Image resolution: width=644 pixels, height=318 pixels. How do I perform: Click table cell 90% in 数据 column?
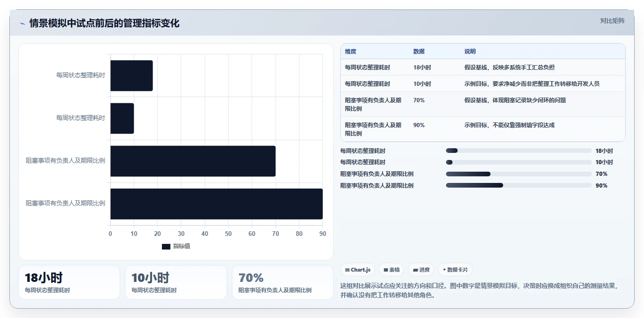(419, 125)
